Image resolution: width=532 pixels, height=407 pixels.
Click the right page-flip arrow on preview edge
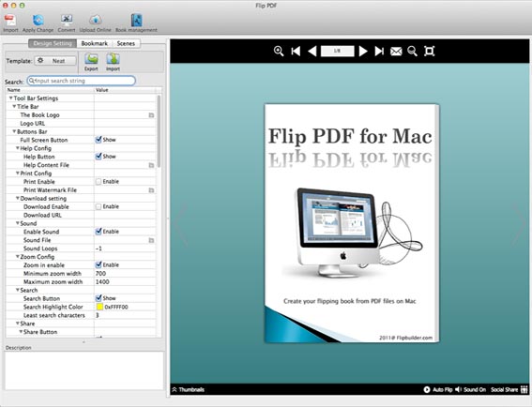(519, 223)
